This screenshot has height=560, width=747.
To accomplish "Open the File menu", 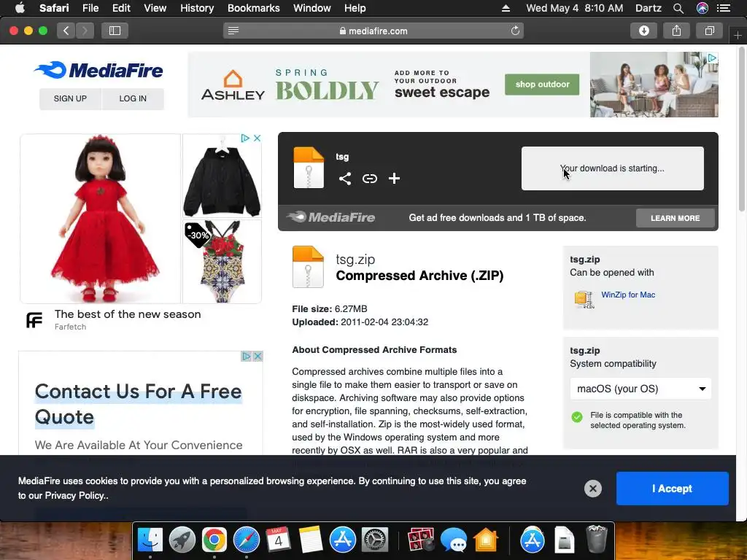I will tap(90, 8).
